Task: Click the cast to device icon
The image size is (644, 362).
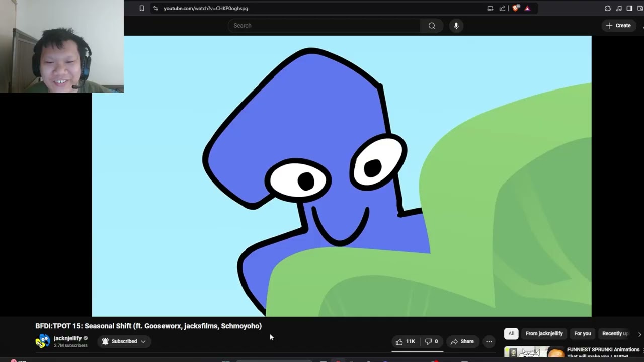Action: (490, 8)
